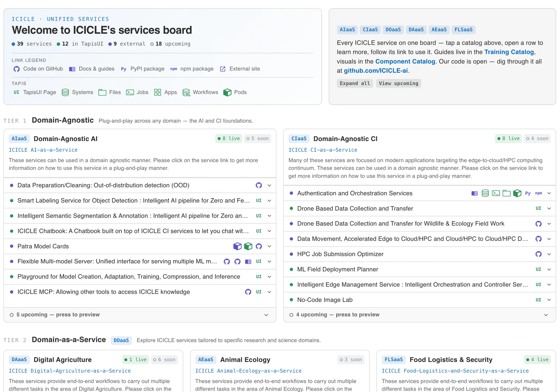Click Pods cube icon in Authentication and Orchestration row
This screenshot has height=392, width=560.
517,193
